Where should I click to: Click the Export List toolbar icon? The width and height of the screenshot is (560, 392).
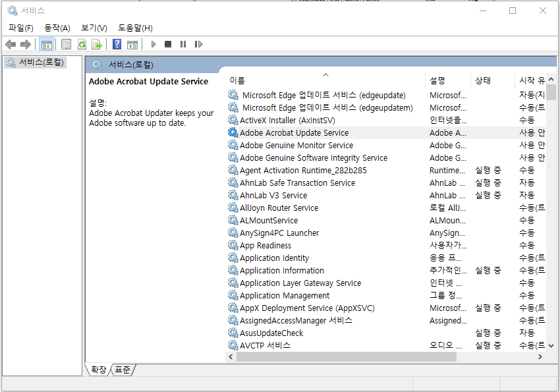tap(97, 44)
